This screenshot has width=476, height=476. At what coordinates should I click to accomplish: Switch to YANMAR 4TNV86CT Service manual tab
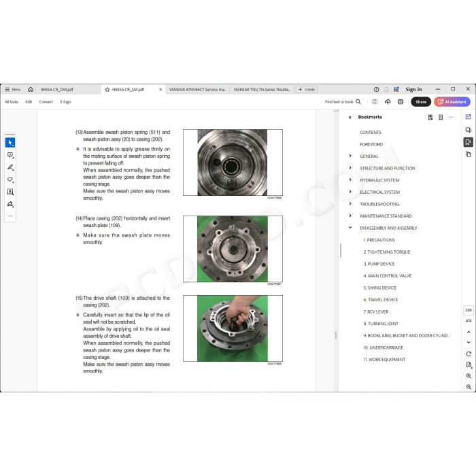tap(198, 90)
